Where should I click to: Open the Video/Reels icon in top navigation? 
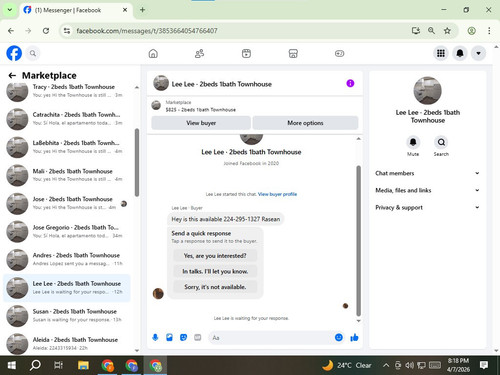coord(246,53)
